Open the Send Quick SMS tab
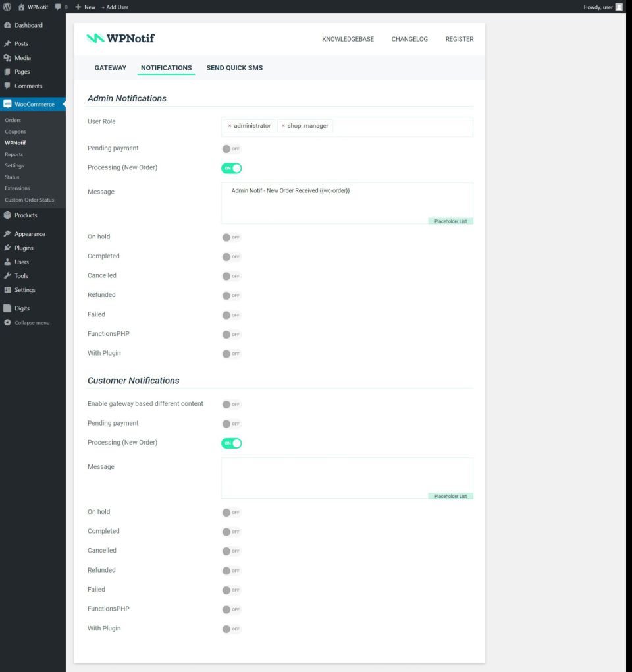 (x=234, y=68)
